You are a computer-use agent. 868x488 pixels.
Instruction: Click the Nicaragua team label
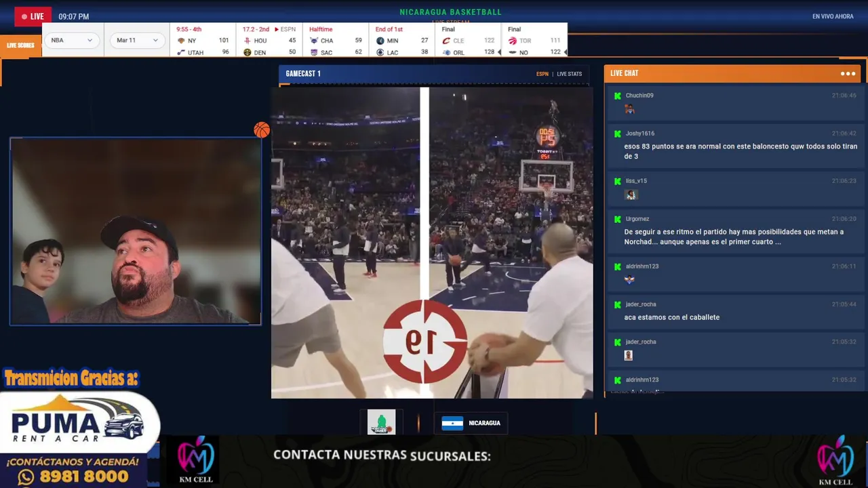pyautogui.click(x=484, y=423)
